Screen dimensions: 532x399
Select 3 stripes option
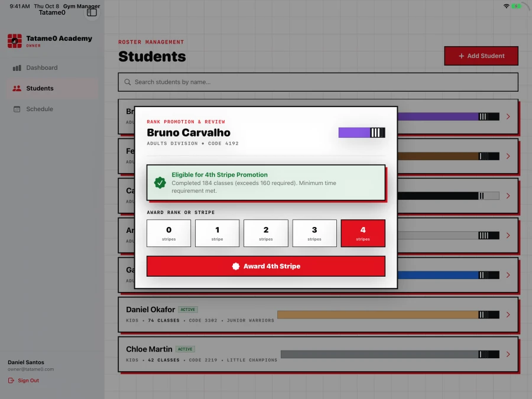314,233
